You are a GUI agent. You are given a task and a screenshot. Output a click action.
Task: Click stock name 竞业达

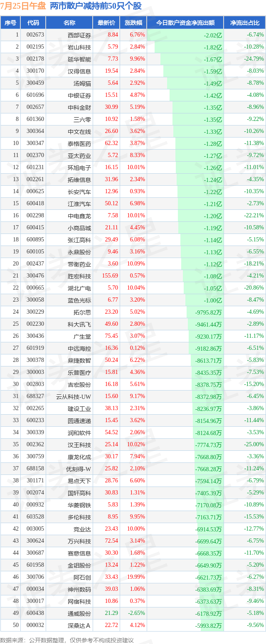(82, 529)
